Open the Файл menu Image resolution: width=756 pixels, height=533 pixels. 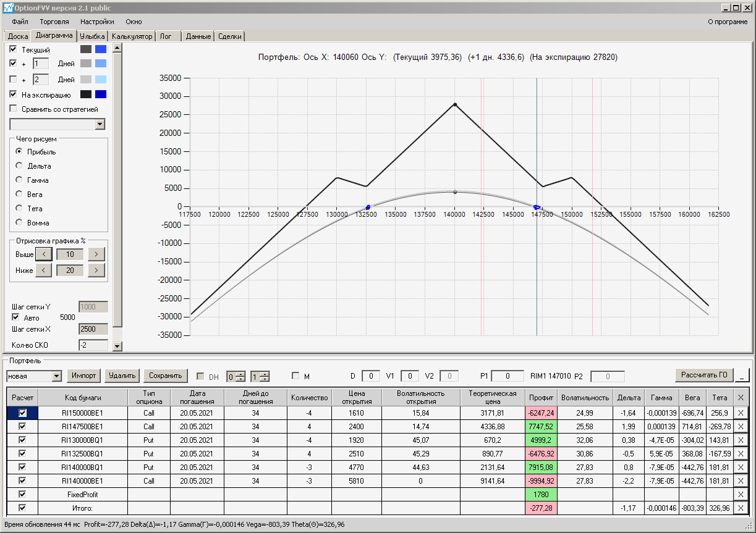click(20, 22)
